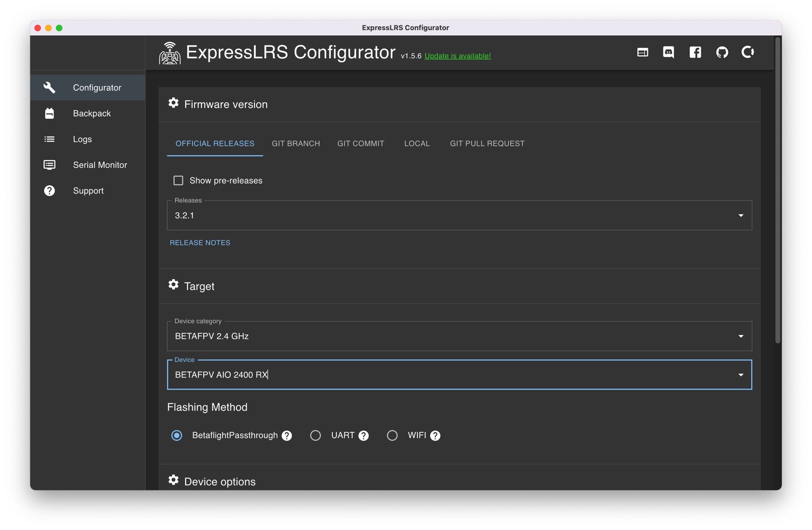The width and height of the screenshot is (812, 530).
Task: Open the Device category dropdown
Action: coord(459,336)
